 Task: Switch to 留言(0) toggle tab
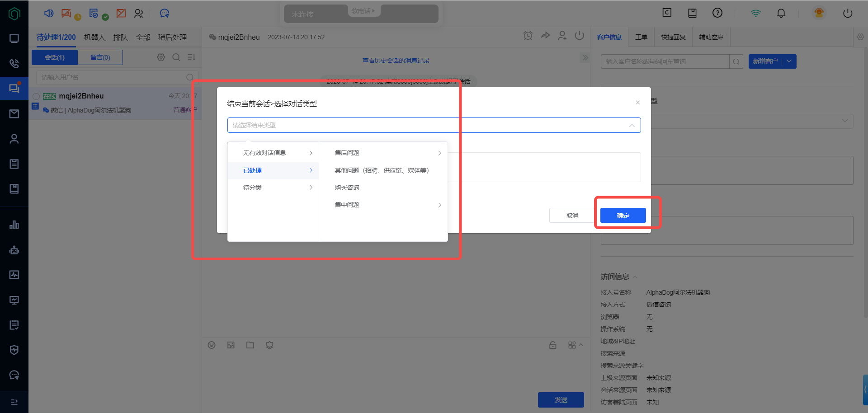pos(100,57)
